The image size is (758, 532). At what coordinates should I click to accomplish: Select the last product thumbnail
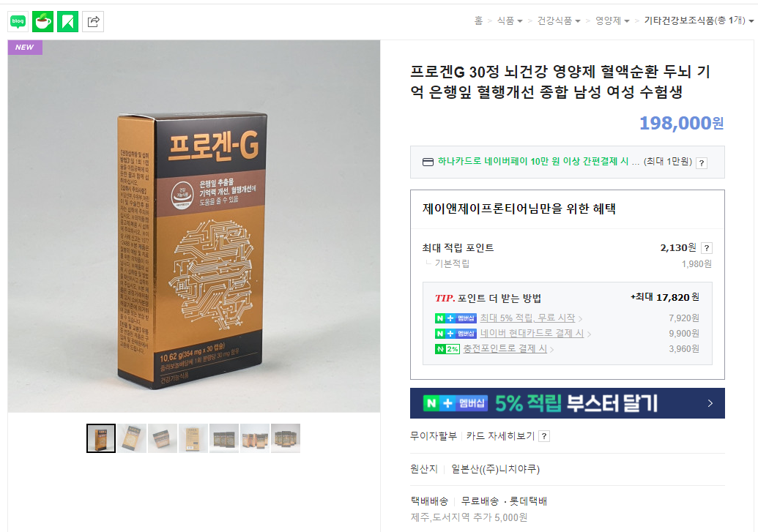point(285,438)
